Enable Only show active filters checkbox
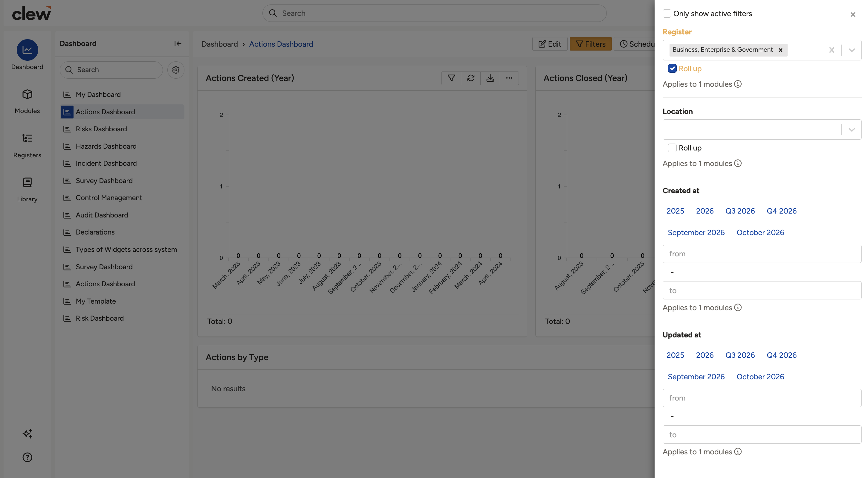 pos(667,13)
